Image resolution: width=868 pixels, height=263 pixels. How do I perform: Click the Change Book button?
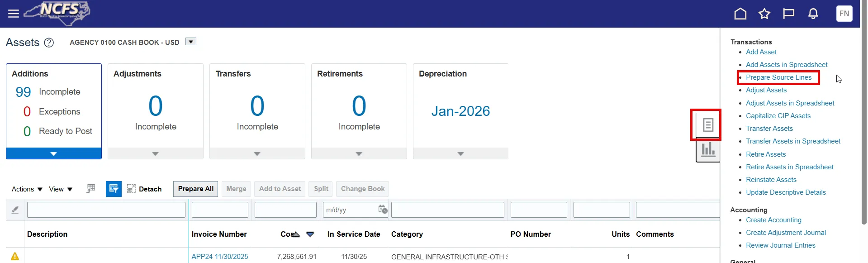pos(363,189)
